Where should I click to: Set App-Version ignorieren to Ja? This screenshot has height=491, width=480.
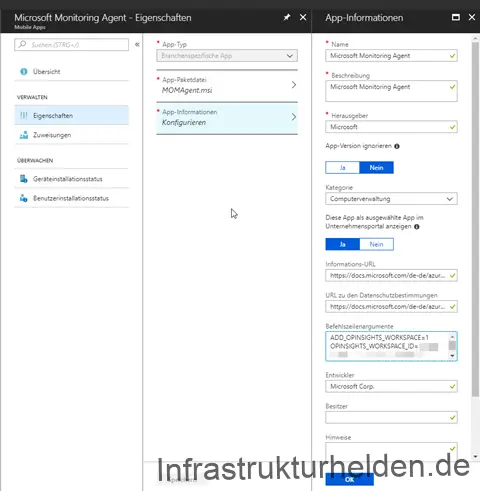click(x=343, y=167)
